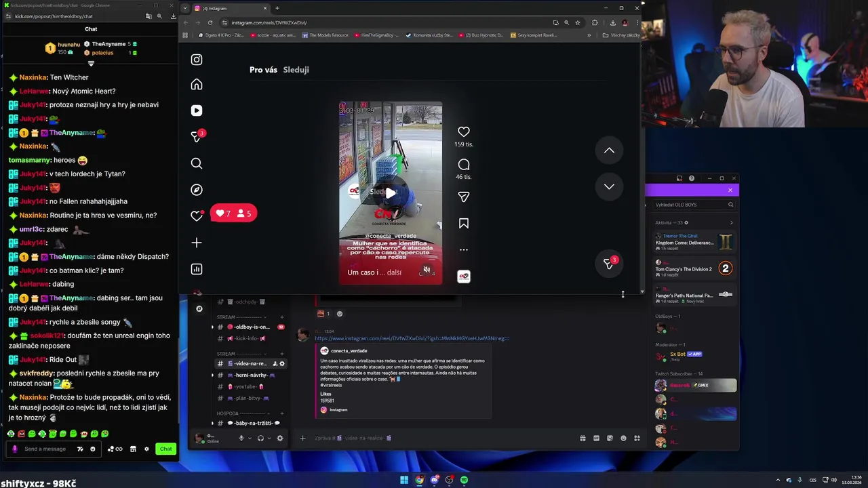Open Chrome extensions puzzle icon
Image resolution: width=868 pixels, height=488 pixels.
[x=595, y=22]
